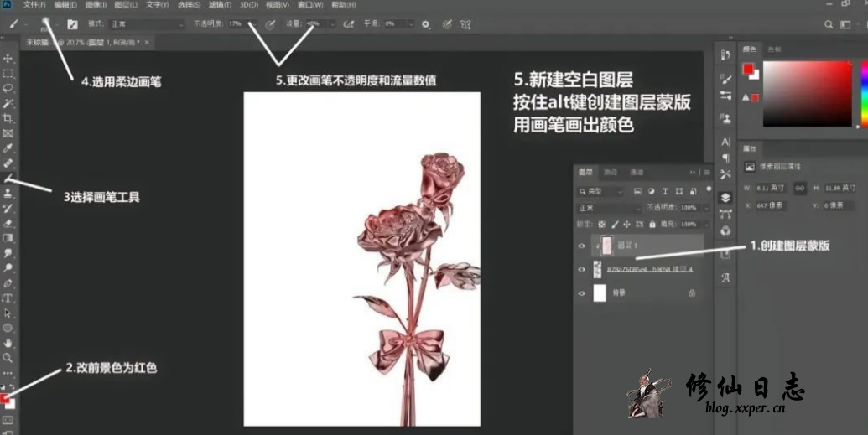Click the lock-all padlock icon in Layers panel

click(652, 225)
